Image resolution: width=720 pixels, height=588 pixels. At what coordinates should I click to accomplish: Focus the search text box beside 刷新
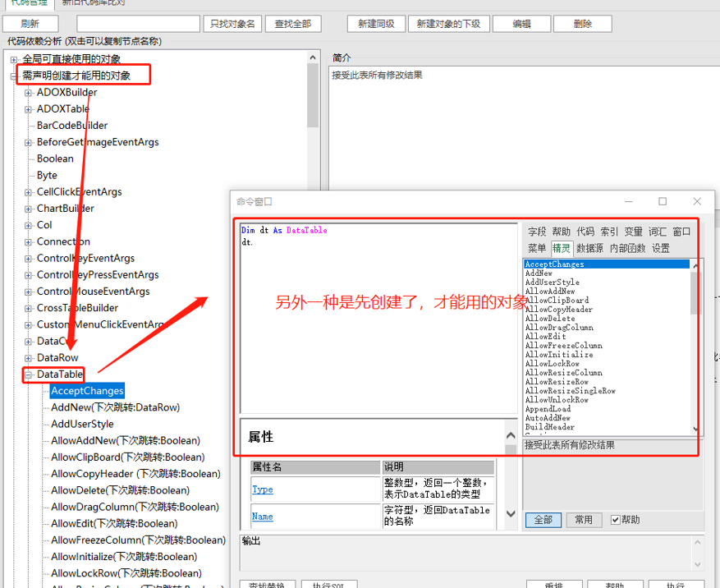[x=138, y=24]
